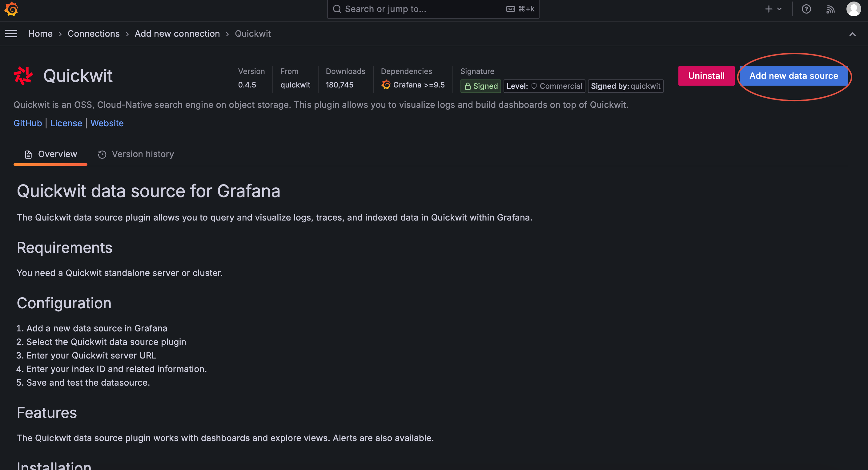The image size is (868, 470).
Task: Open the help question mark icon
Action: [806, 9]
